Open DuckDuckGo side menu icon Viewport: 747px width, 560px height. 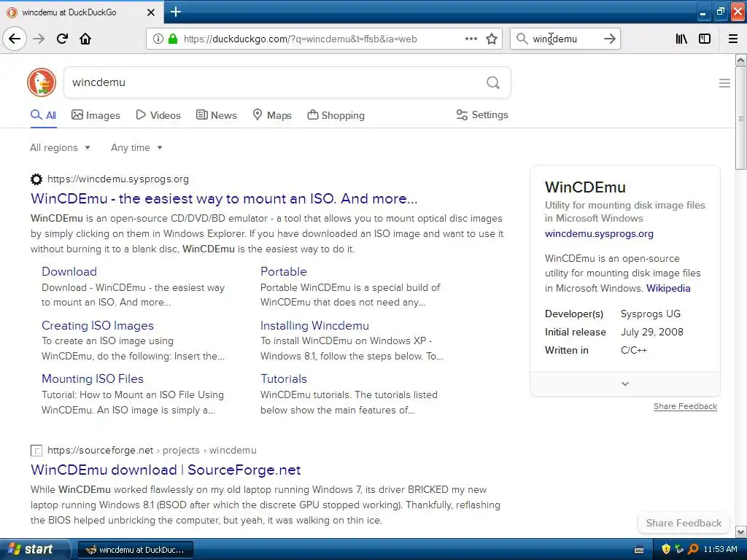tap(724, 83)
